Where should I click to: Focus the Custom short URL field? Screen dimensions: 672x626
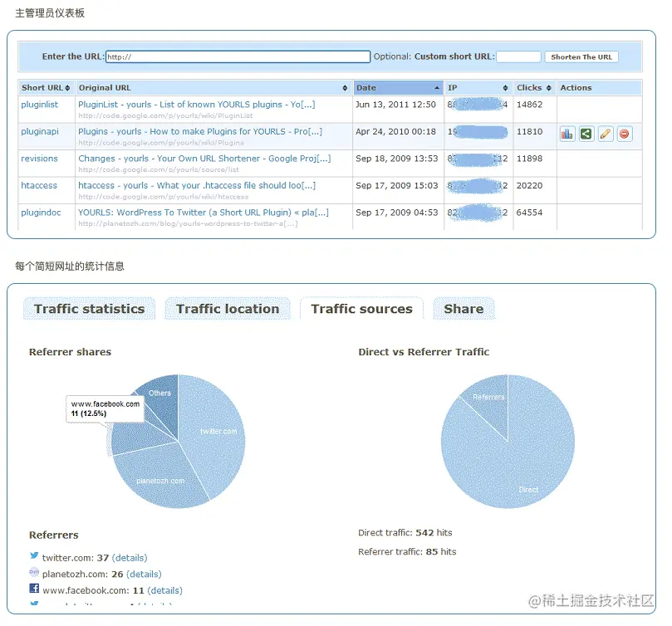click(x=518, y=56)
